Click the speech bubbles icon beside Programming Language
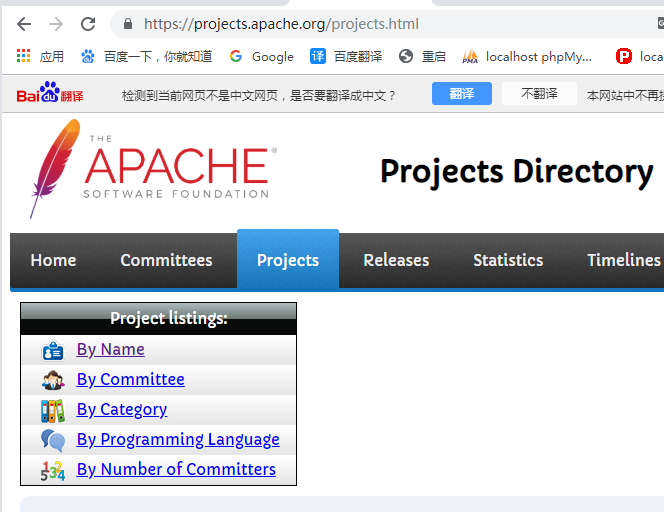 pos(53,440)
